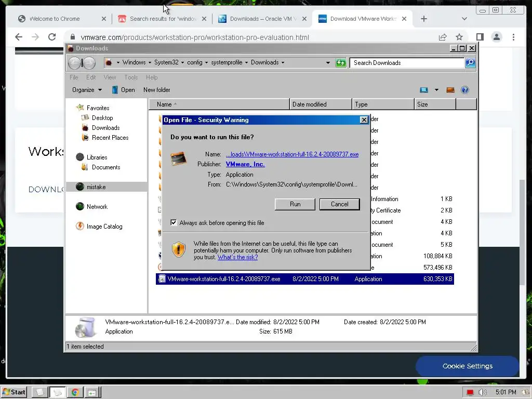
Task: Open the Tools menu in Downloads window
Action: [x=131, y=77]
